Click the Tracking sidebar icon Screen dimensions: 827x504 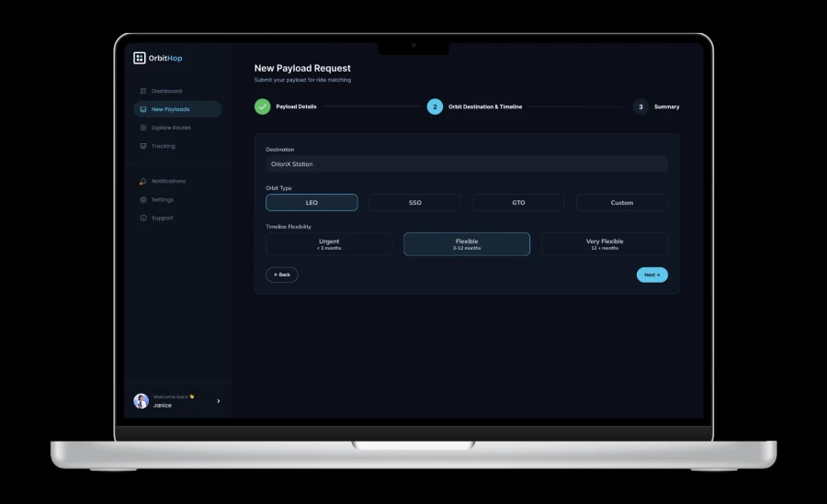point(143,146)
